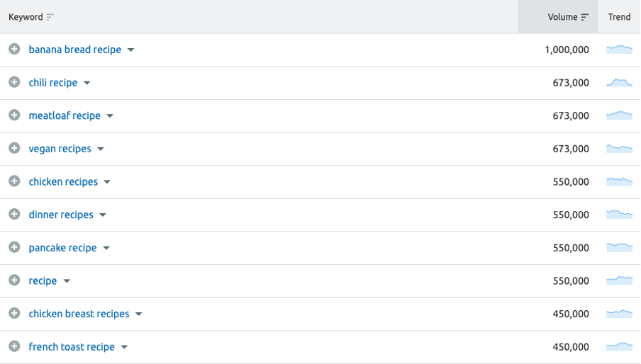641x364 pixels.
Task: Expand dropdown arrow next to banana bread recipe
Action: click(x=130, y=50)
